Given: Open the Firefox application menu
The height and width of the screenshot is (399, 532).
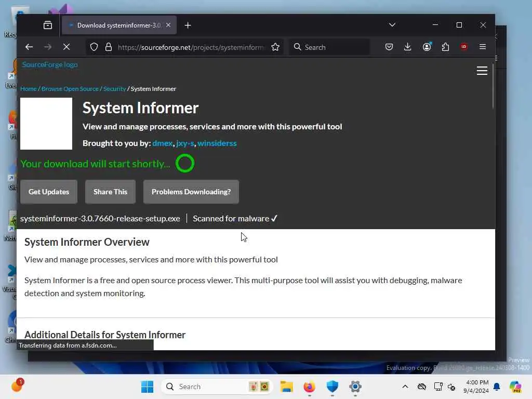Looking at the screenshot, I should point(483,47).
